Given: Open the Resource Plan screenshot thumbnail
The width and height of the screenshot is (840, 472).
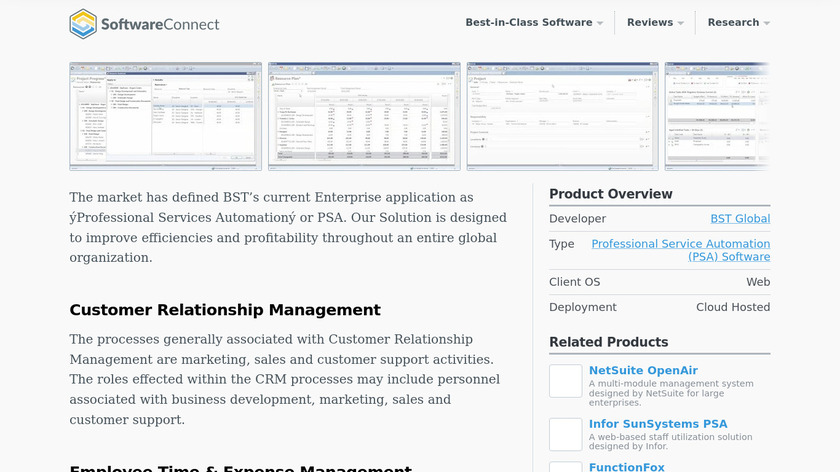Looking at the screenshot, I should (x=364, y=116).
